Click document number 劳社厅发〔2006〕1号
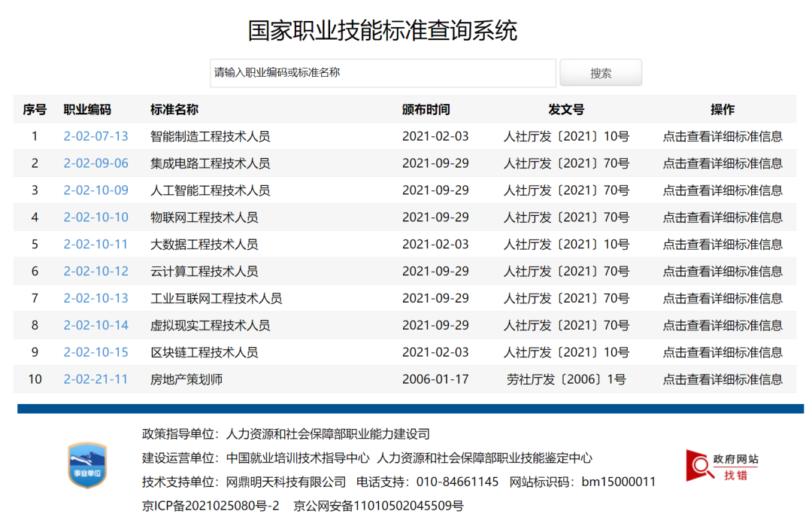Viewport: 812px width, 514px height. point(566,379)
